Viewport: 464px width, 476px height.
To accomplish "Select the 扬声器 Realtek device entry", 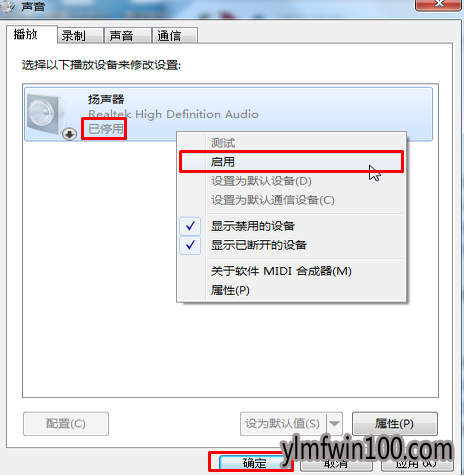I will 229,114.
